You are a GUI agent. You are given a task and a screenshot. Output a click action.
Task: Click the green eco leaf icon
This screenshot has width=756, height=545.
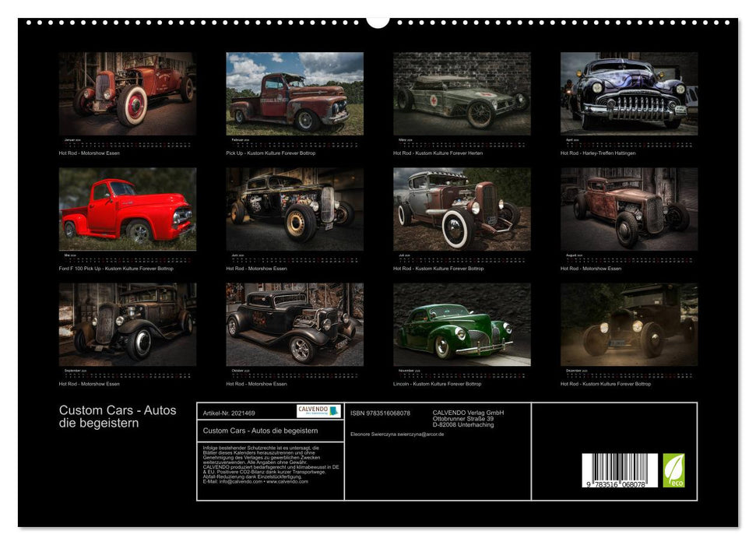click(x=674, y=470)
